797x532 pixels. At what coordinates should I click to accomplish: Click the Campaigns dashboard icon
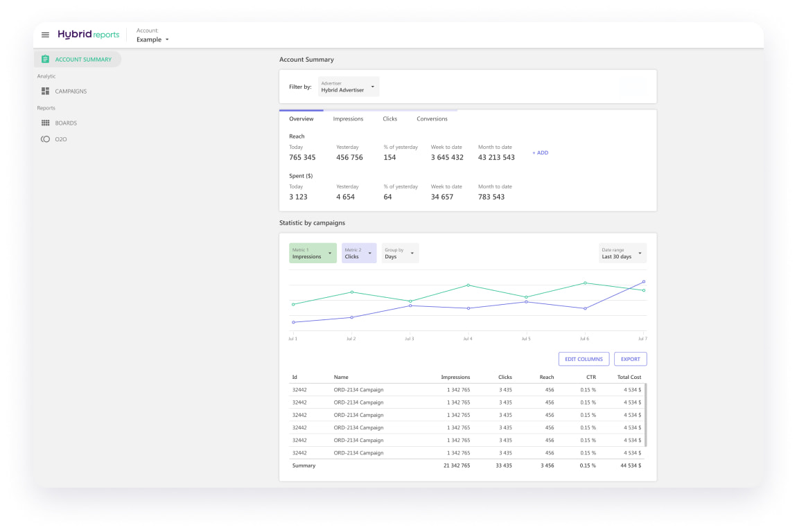[x=45, y=91]
